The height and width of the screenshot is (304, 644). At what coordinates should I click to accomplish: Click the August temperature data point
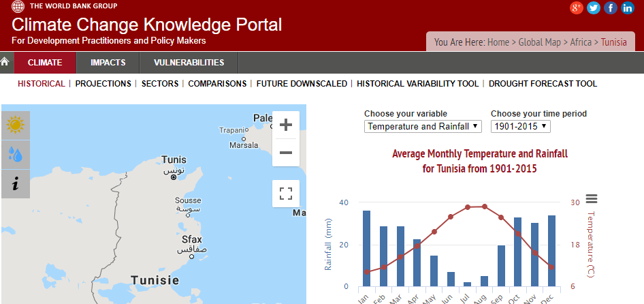[484, 207]
